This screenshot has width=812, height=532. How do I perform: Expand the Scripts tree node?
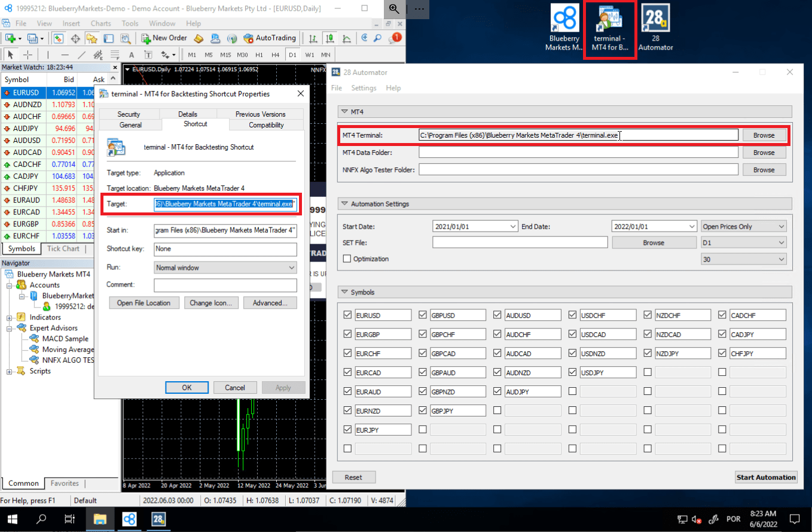9,371
